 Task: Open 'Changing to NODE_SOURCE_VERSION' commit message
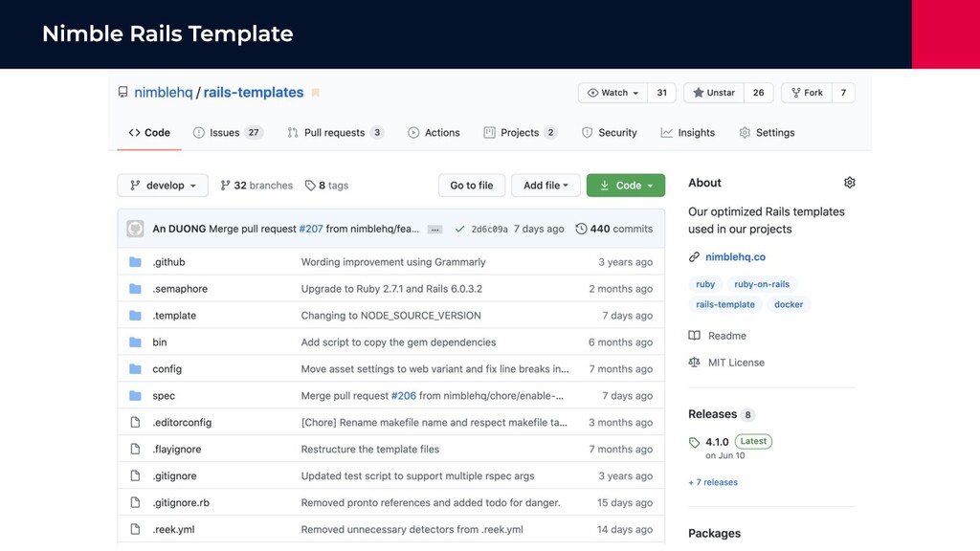coord(390,316)
